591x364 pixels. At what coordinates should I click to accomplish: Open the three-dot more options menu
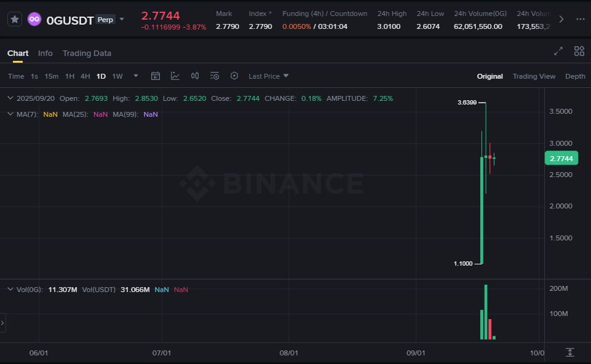point(581,19)
